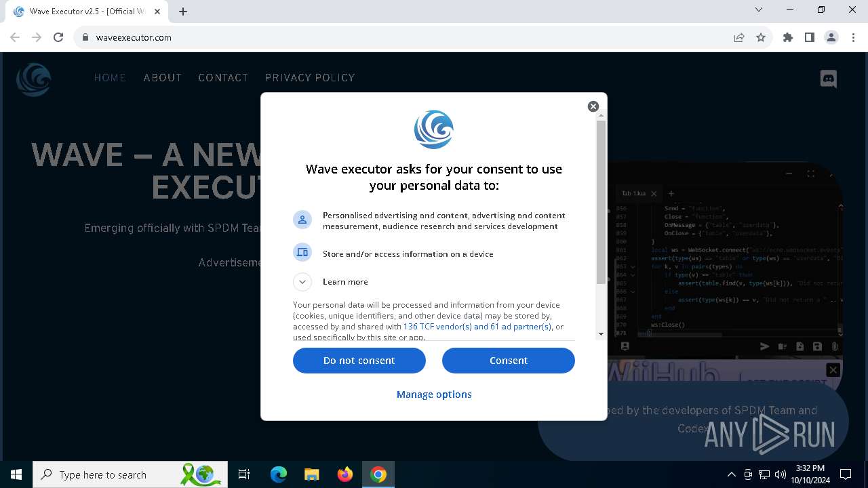868x488 pixels.
Task: Open File Explorer from taskbar
Action: tap(312, 474)
